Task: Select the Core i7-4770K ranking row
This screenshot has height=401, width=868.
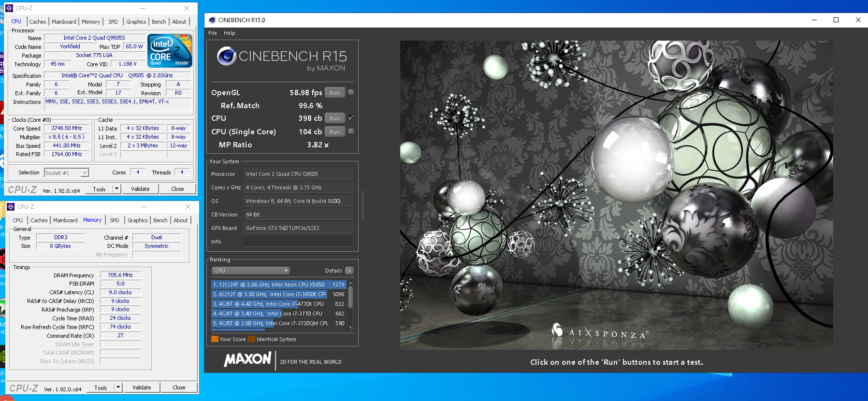Action: 279,304
